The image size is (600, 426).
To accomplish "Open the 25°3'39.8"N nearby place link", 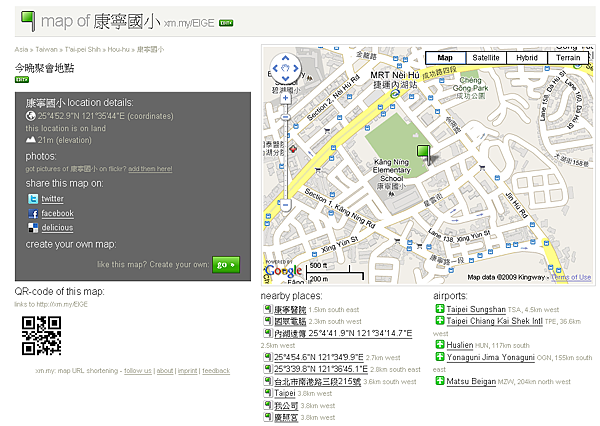I will click(321, 369).
